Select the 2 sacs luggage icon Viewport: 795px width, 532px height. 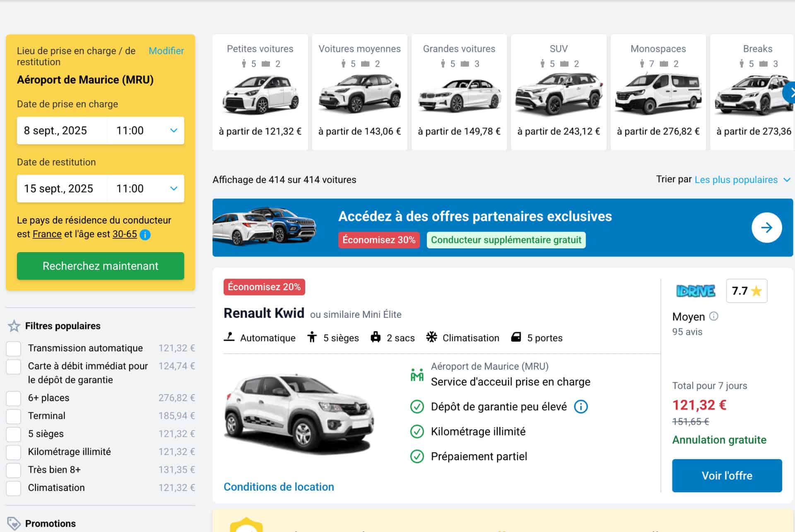(376, 337)
